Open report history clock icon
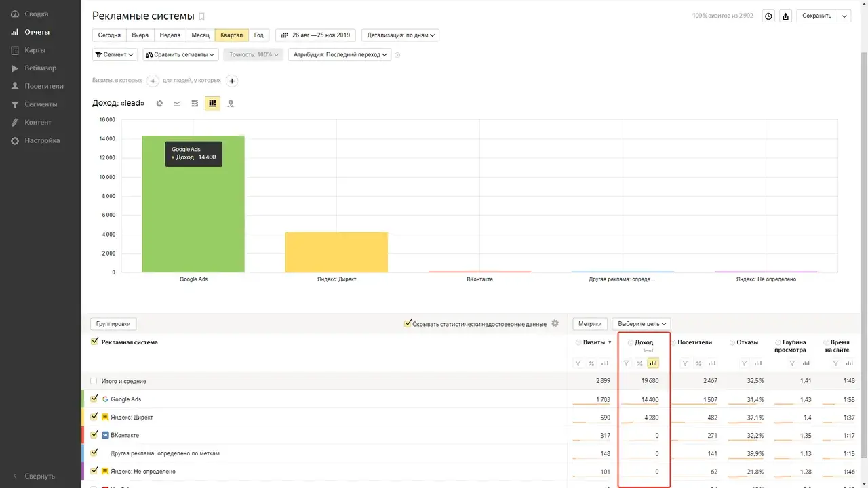The image size is (868, 488). [768, 16]
